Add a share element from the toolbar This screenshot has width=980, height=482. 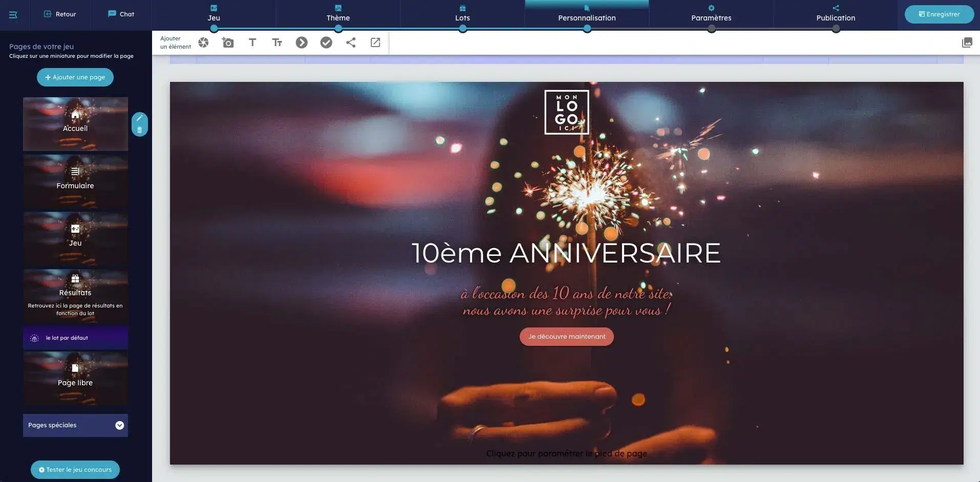tap(351, 42)
